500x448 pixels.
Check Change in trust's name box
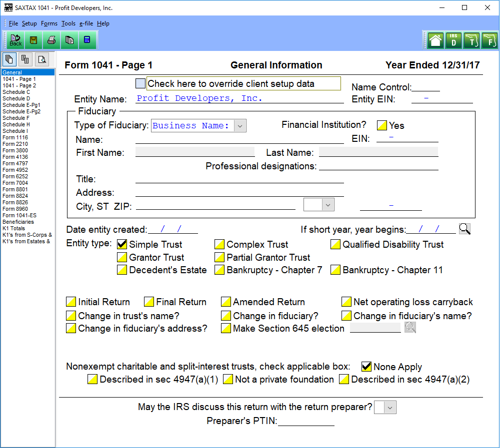(71, 316)
